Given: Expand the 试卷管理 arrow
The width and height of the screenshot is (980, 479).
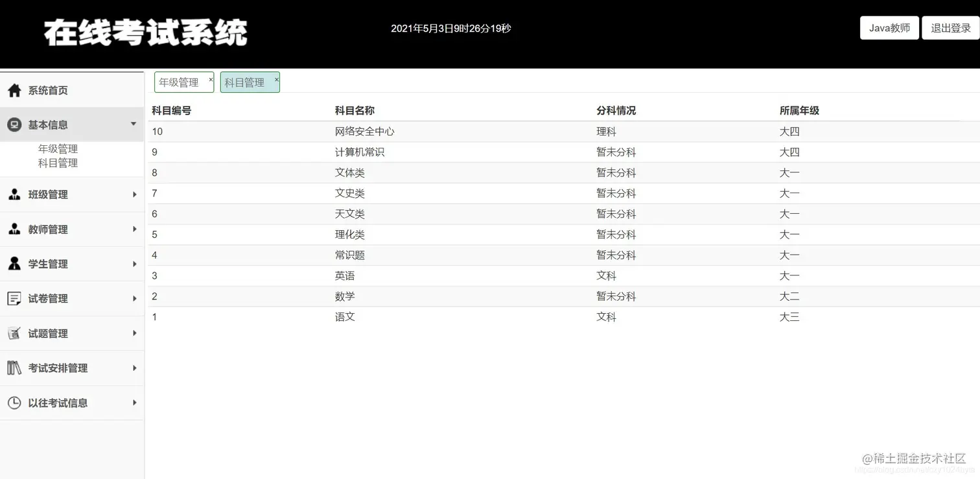Looking at the screenshot, I should click(x=134, y=299).
